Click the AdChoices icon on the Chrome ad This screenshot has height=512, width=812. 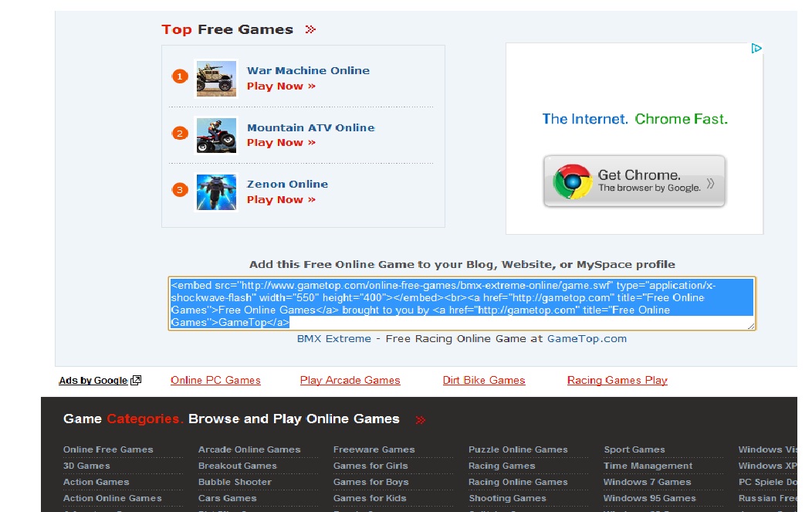pos(756,48)
